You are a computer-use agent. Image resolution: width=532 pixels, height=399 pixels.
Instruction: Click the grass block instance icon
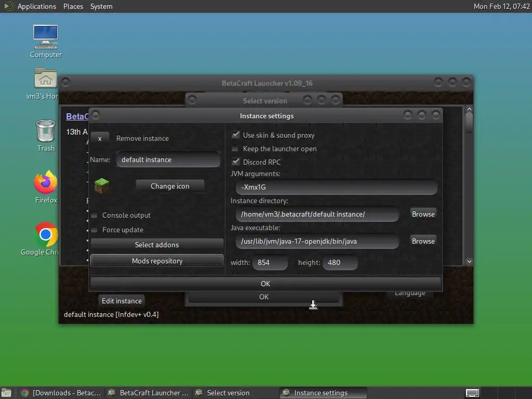coord(101,185)
